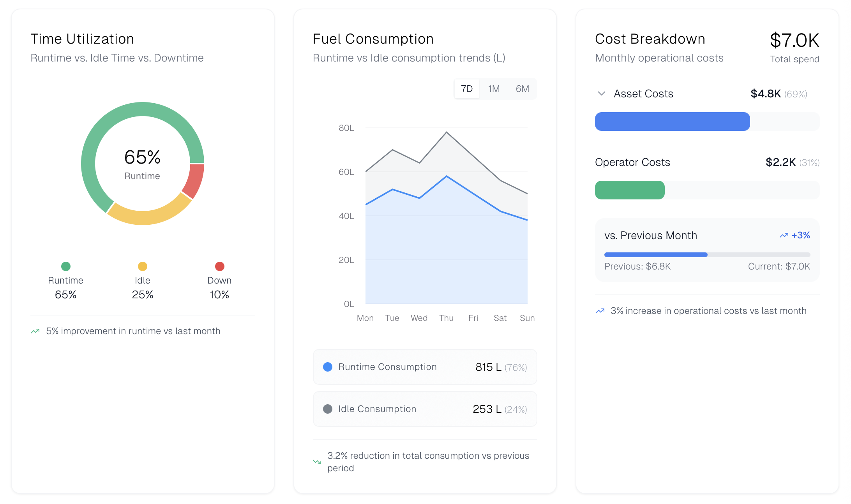Click the blue Asset Costs progress bar
This screenshot has height=504, width=851.
click(672, 122)
